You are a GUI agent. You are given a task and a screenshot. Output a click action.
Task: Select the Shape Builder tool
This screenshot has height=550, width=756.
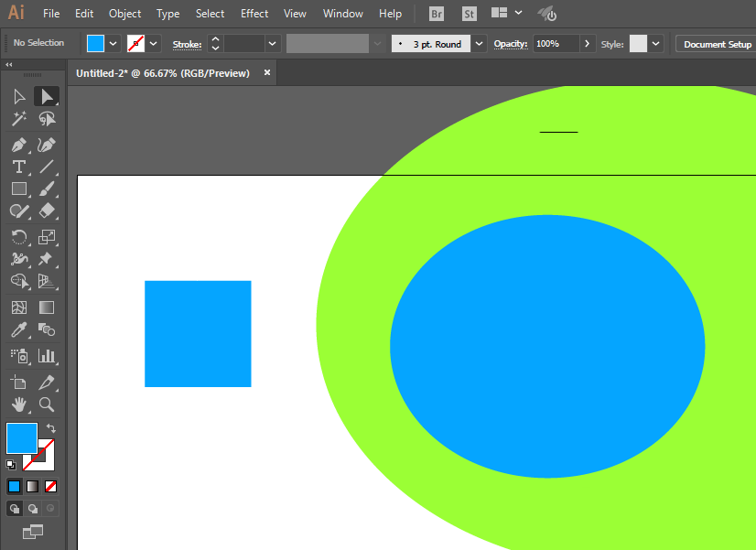pyautogui.click(x=19, y=281)
